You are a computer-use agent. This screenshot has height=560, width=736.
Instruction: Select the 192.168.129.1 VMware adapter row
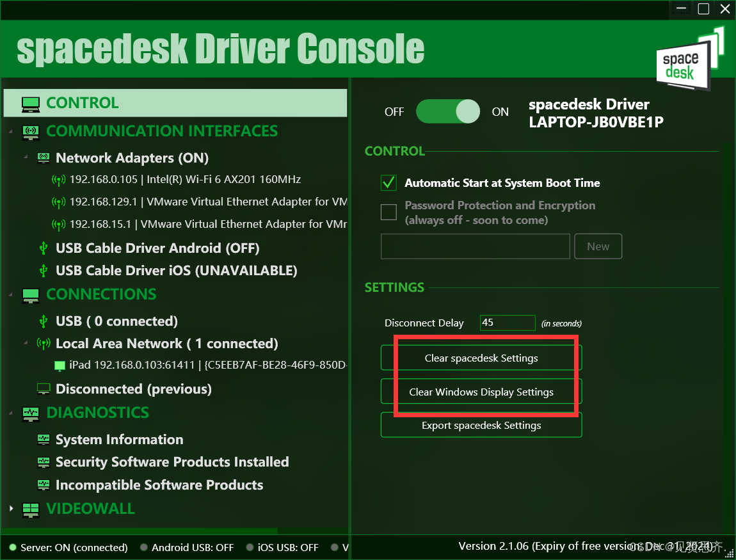pos(209,202)
